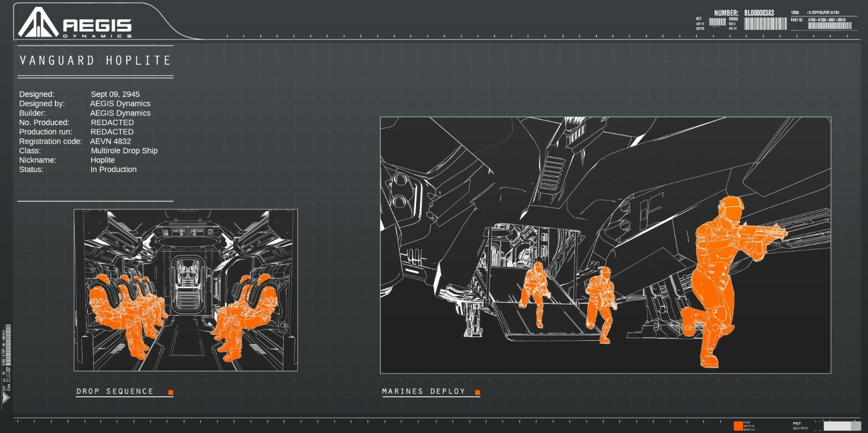The width and height of the screenshot is (868, 433).
Task: Open the Marines Deploy illustration
Action: point(605,245)
